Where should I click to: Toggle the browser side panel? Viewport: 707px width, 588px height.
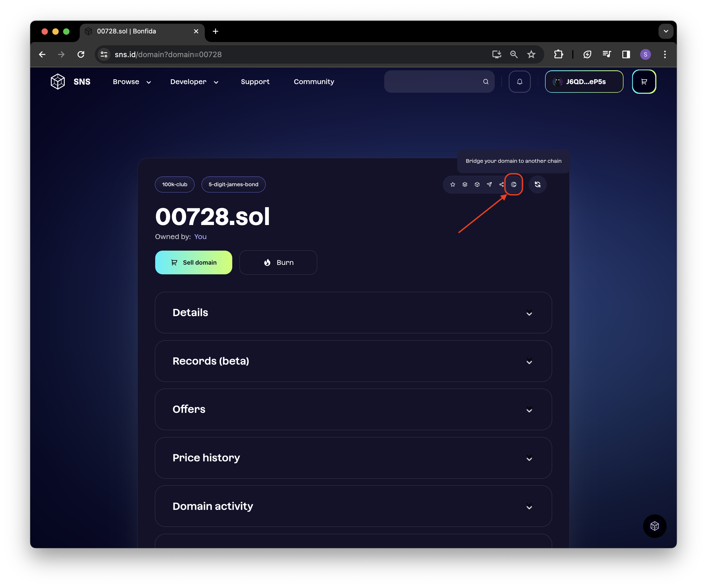626,54
